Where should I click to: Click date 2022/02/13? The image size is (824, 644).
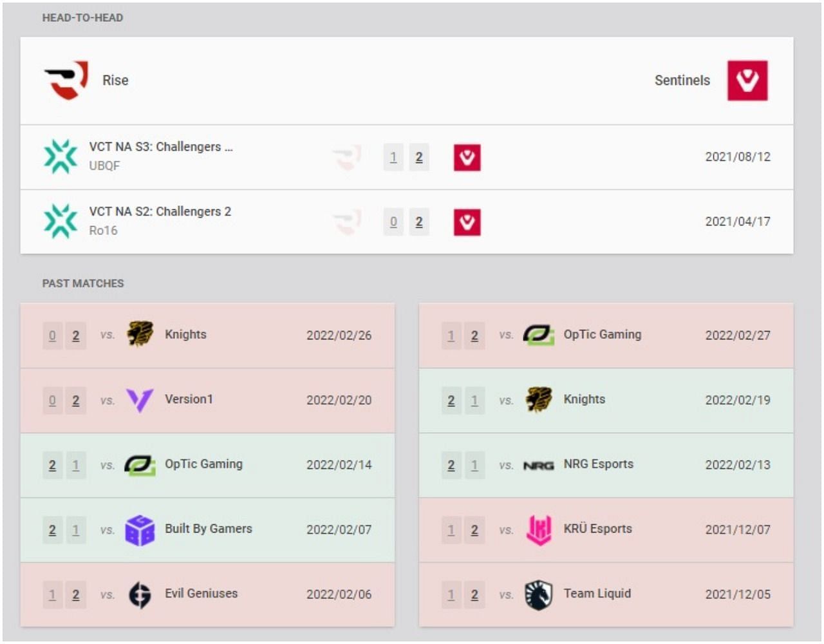coord(738,464)
